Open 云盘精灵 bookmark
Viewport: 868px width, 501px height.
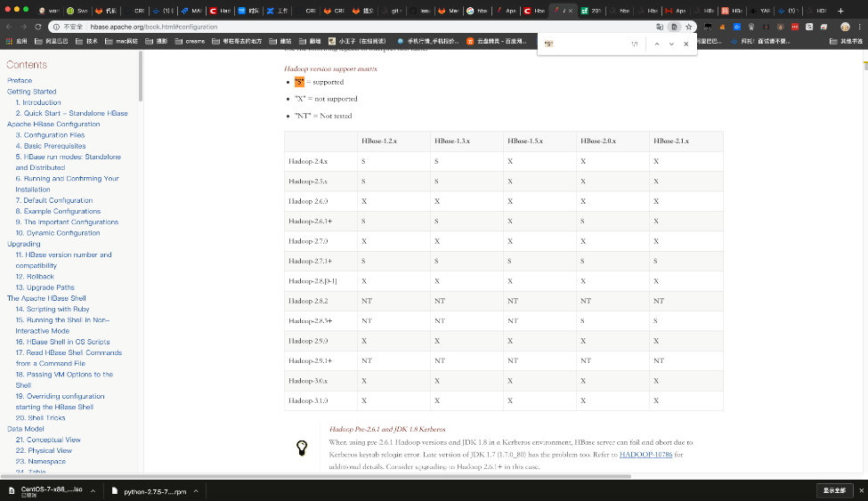[x=497, y=41]
